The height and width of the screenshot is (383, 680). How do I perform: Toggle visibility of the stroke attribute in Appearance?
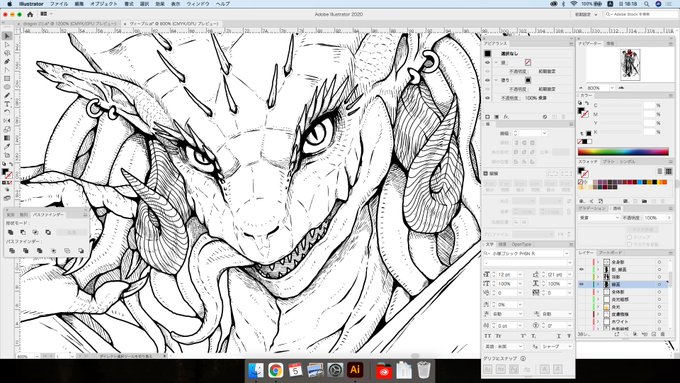coord(487,62)
